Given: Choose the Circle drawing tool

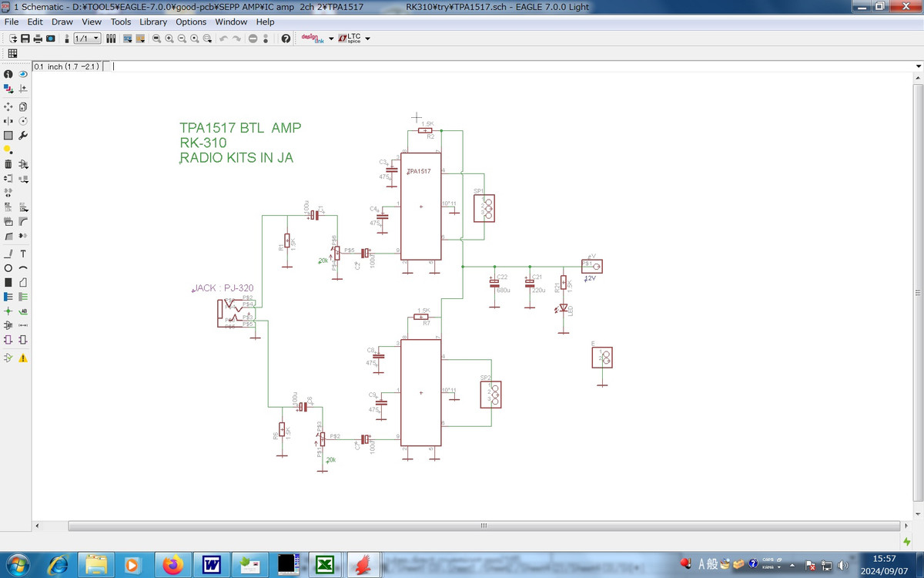Looking at the screenshot, I should [x=8, y=268].
